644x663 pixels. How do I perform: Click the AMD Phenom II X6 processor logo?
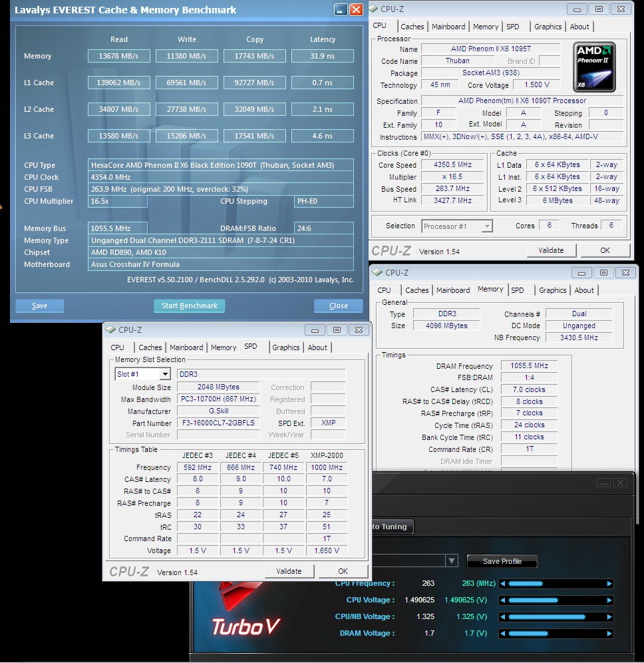point(594,67)
